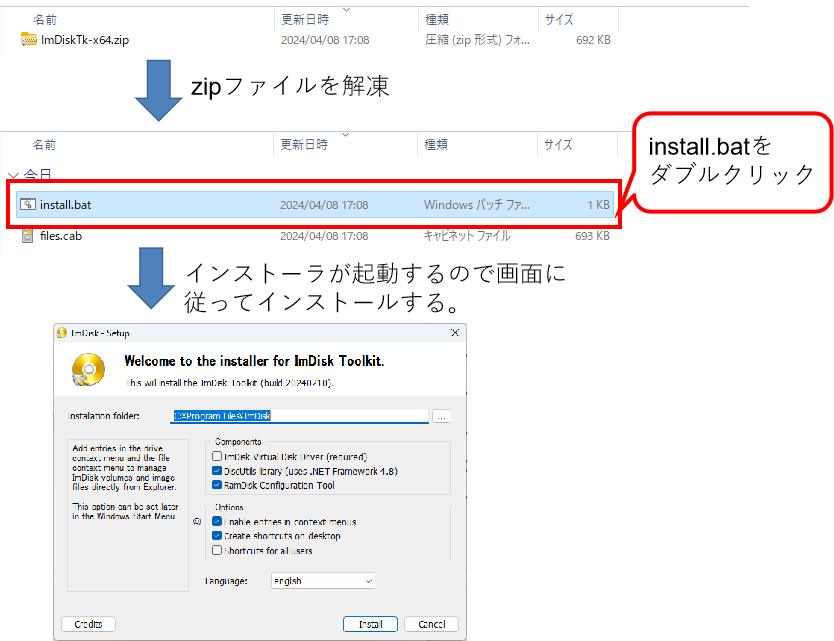
Task: Click the サイズ column header in lower list
Action: pos(558,144)
